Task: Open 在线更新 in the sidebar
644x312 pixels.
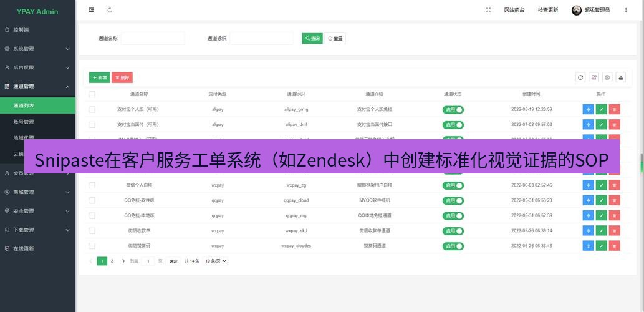Action: coord(38,249)
